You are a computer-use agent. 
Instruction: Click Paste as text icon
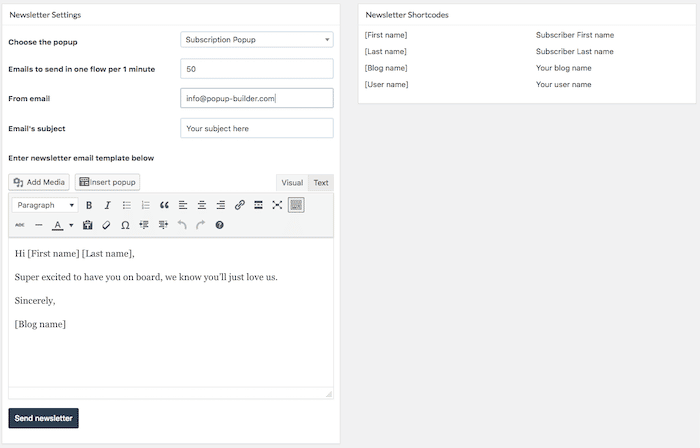pos(88,225)
